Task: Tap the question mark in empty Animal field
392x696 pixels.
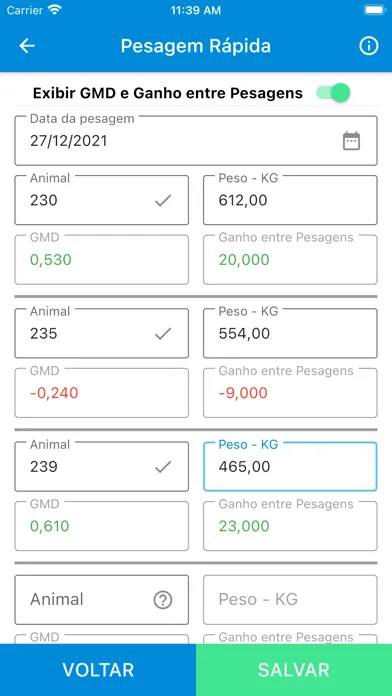Action: 163,600
